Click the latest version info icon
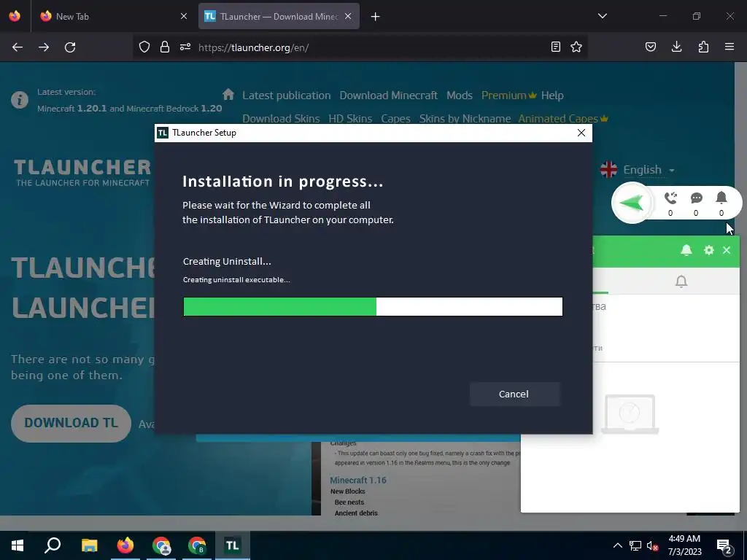 point(20,100)
